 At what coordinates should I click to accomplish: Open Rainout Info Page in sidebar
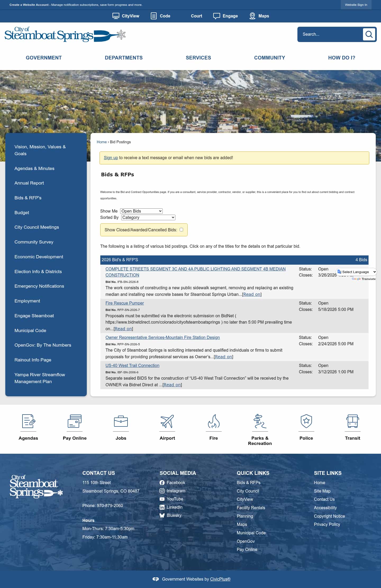33,360
